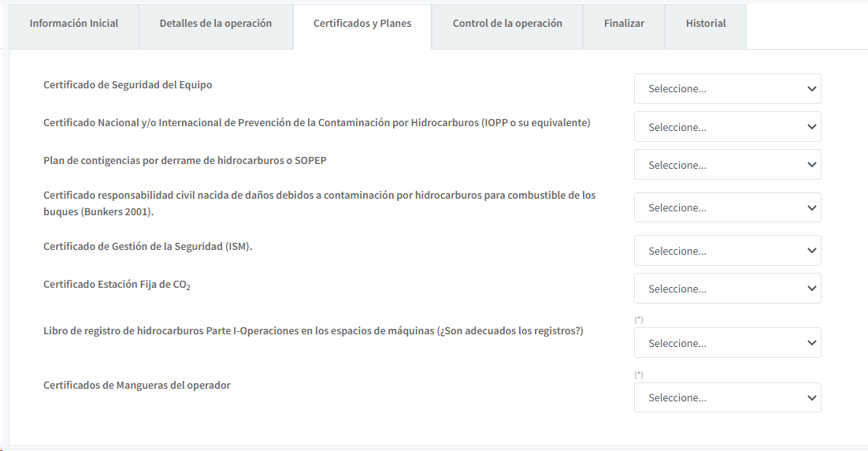Image resolution: width=868 pixels, height=451 pixels.
Task: Click the Certificados de Mangueras del operador label
Action: 137,385
